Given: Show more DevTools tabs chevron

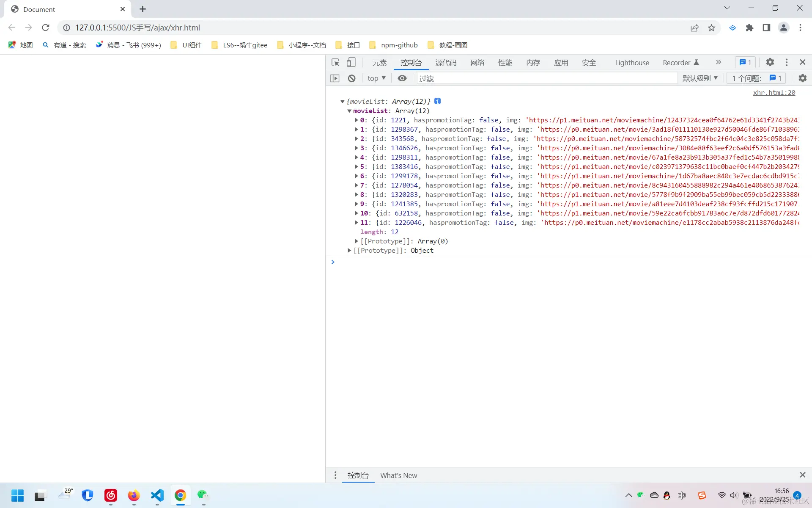Looking at the screenshot, I should click(718, 62).
